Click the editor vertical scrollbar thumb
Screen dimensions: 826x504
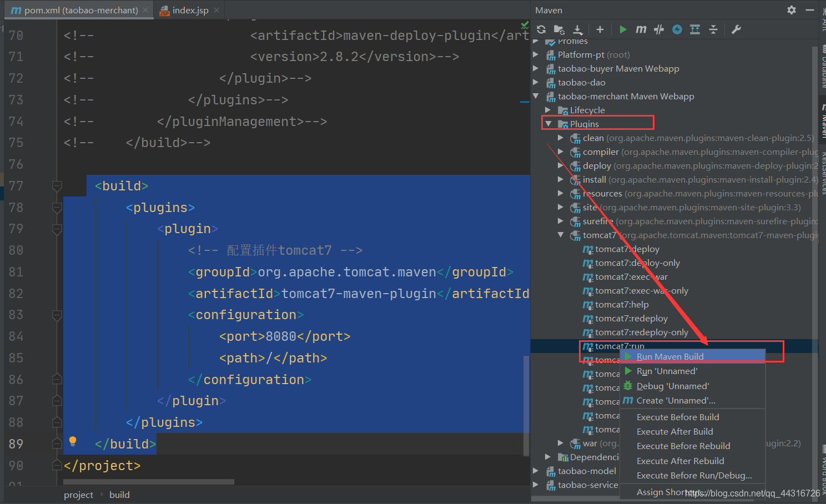click(x=526, y=405)
